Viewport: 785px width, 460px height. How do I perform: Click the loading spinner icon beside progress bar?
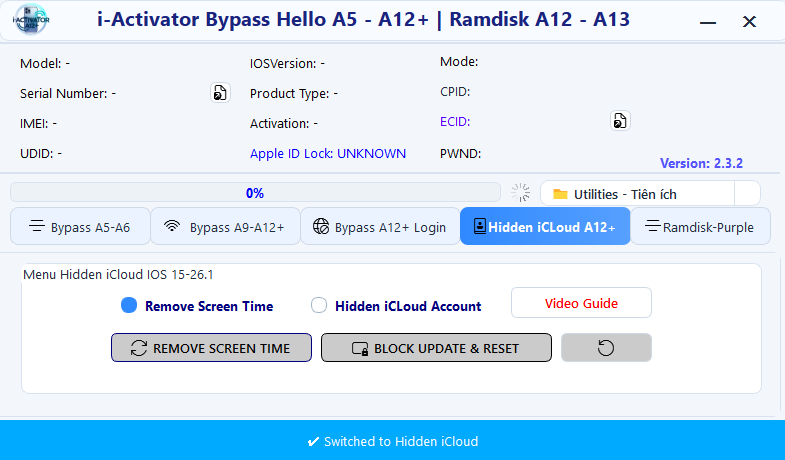(521, 192)
